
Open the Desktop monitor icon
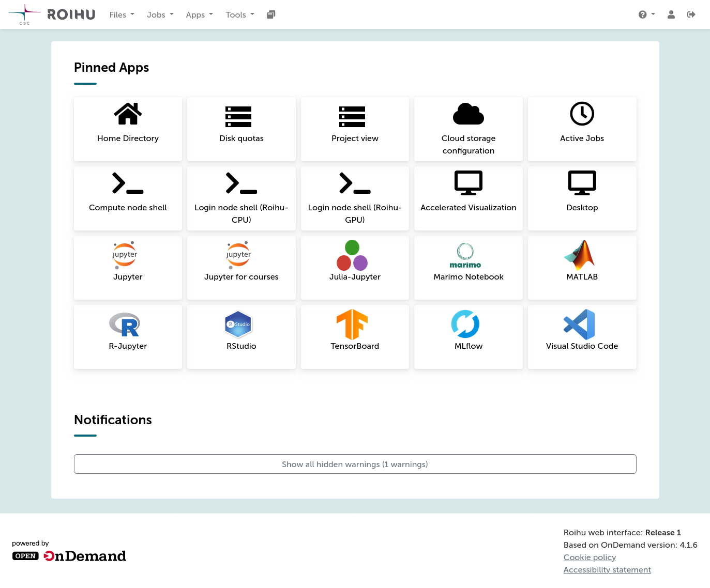coord(582,183)
